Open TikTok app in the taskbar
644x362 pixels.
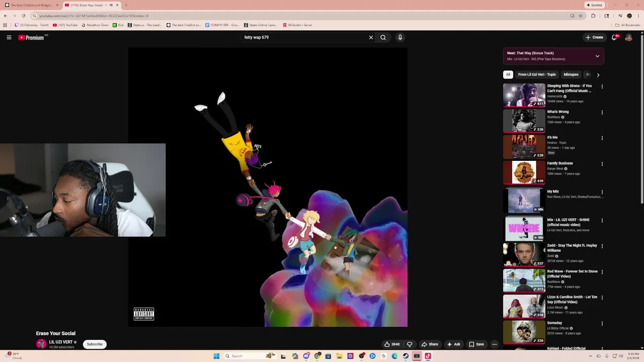click(428, 356)
